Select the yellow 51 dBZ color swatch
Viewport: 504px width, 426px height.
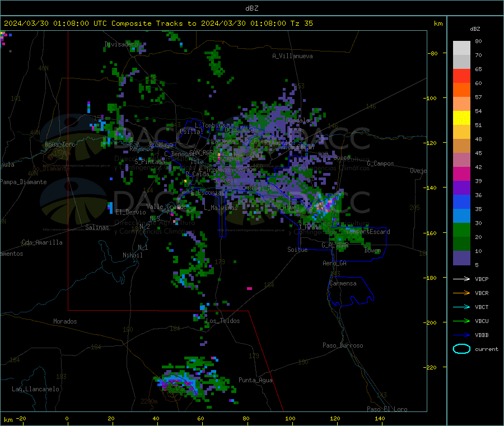[461, 118]
